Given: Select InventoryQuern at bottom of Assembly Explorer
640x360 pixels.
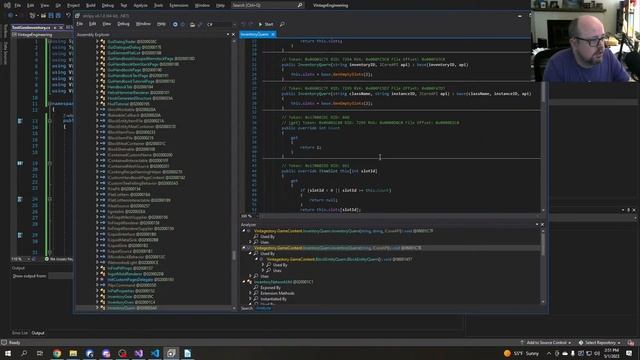Looking at the screenshot, I should [131, 308].
